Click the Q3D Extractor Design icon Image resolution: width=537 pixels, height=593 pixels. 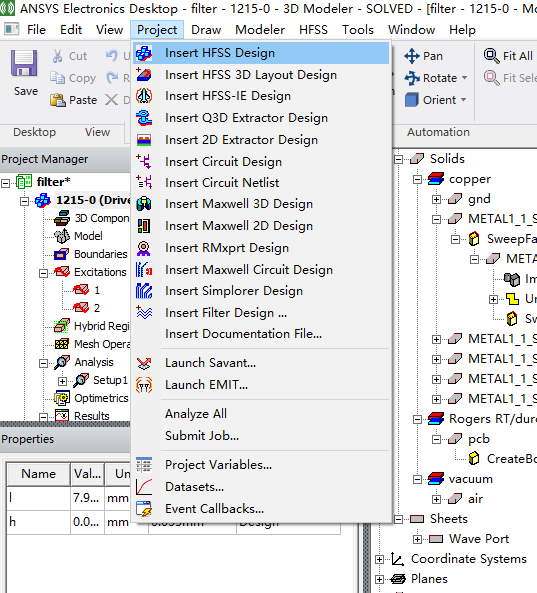point(144,118)
